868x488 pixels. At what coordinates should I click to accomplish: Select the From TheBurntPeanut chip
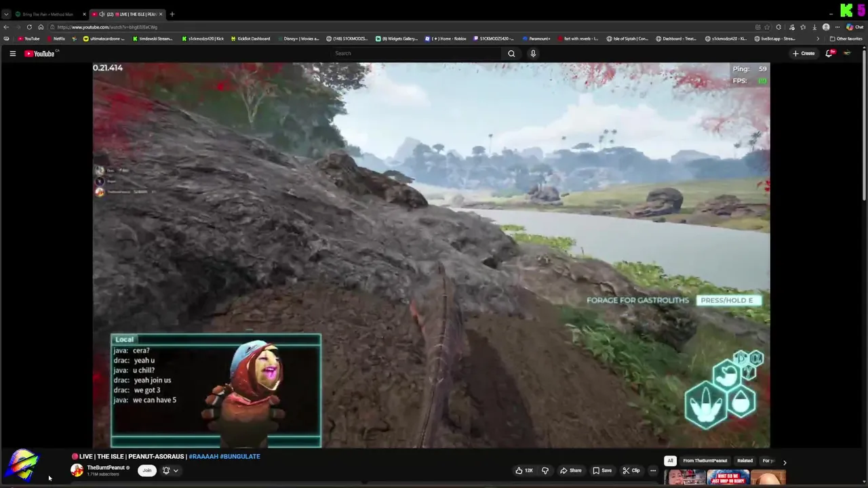[x=705, y=461]
